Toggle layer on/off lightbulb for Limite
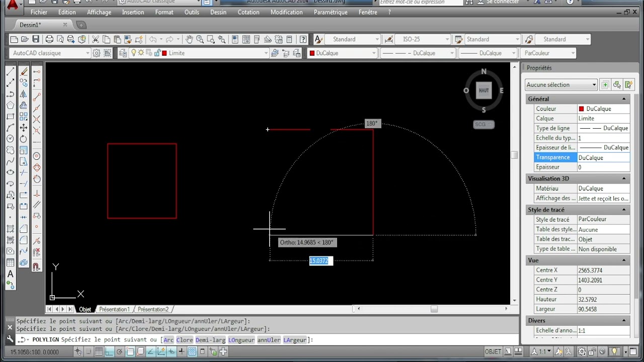The image size is (644, 362). click(134, 53)
